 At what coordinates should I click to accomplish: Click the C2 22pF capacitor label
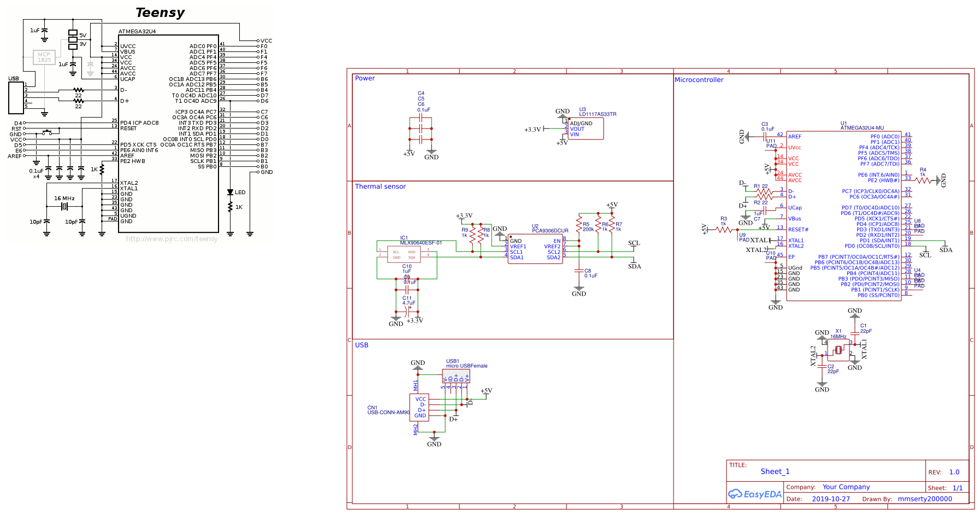[x=833, y=369]
